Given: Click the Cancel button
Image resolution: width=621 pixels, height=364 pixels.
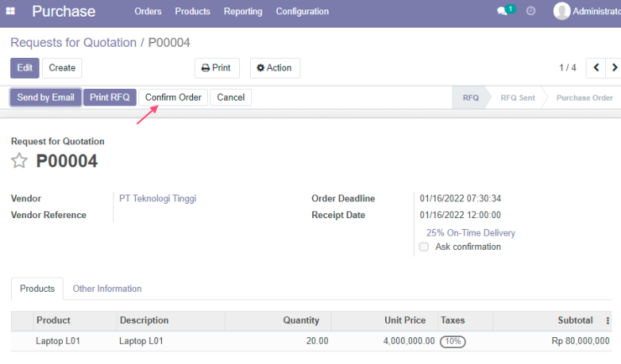Looking at the screenshot, I should (x=231, y=97).
